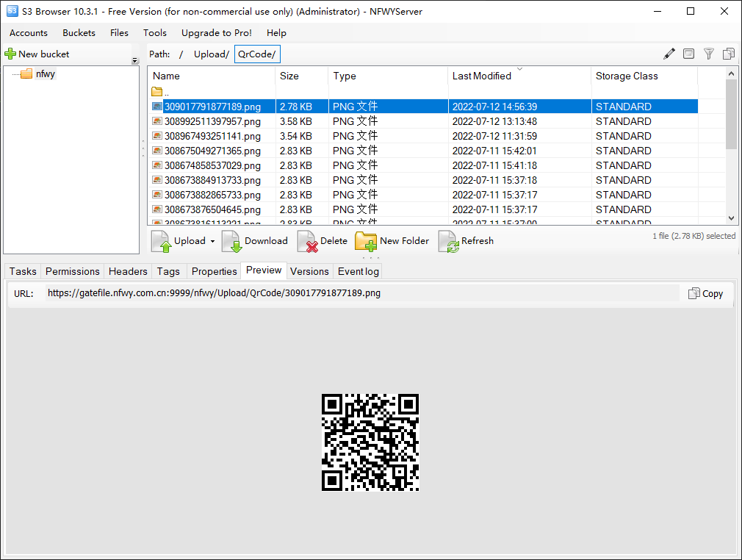This screenshot has width=742, height=560.
Task: Click the pencil edit path icon
Action: [669, 54]
